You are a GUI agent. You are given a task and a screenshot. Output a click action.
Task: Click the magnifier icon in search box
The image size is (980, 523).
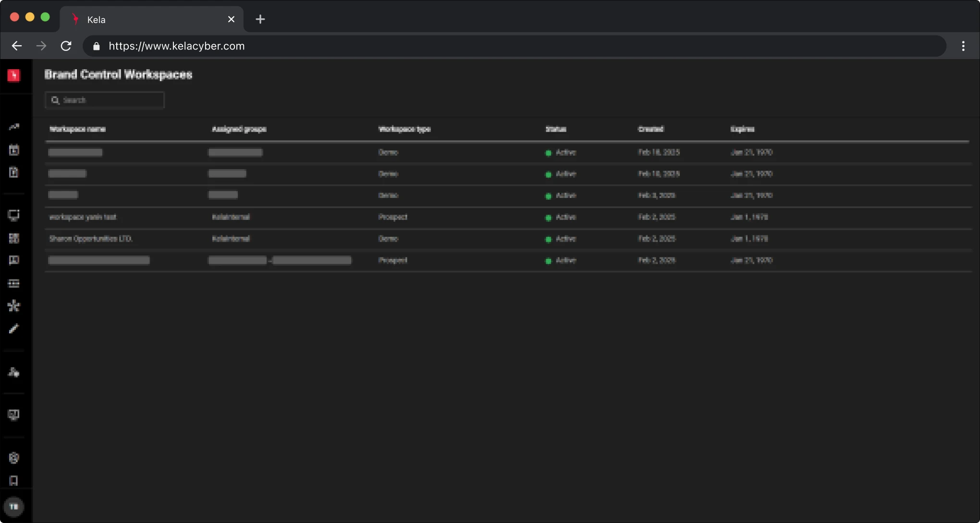[55, 100]
